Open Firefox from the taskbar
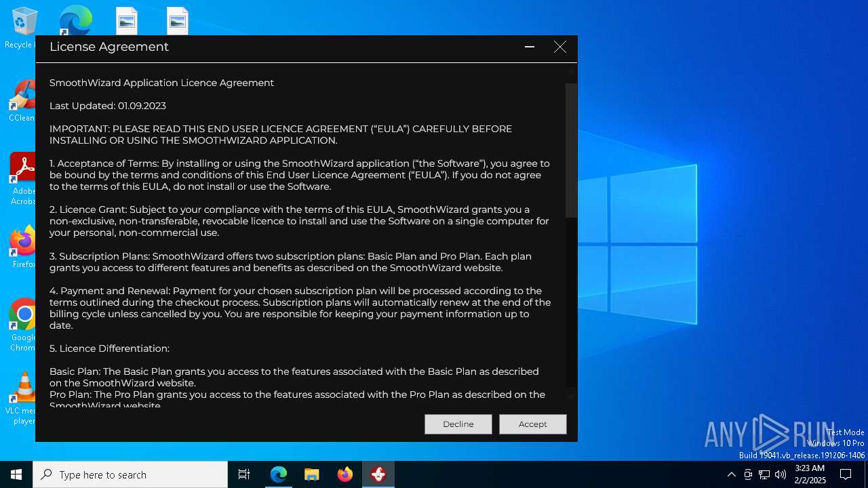 [x=345, y=474]
